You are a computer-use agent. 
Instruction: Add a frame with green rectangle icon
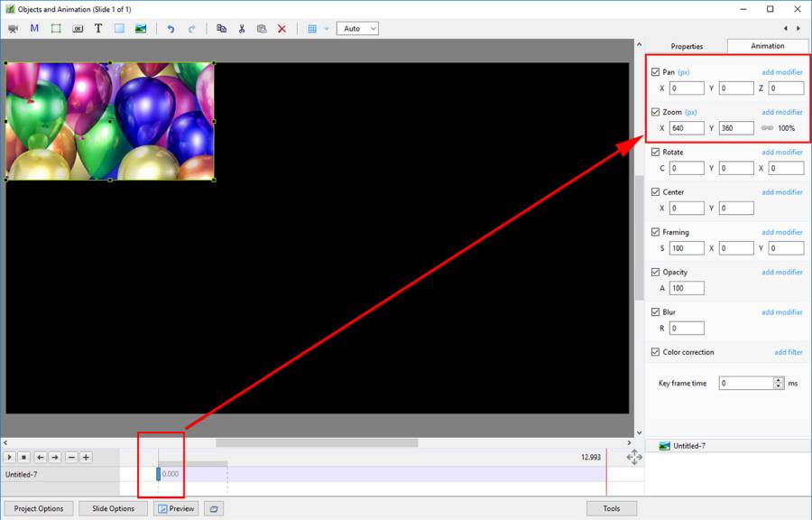coord(56,29)
